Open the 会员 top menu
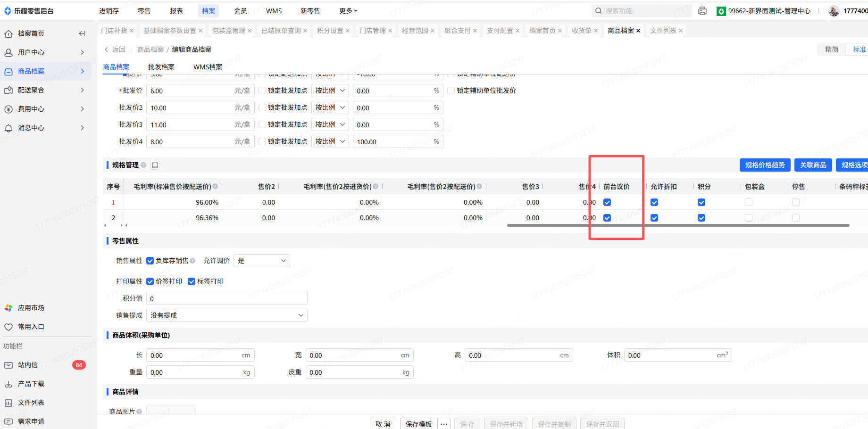The image size is (868, 429). (241, 11)
